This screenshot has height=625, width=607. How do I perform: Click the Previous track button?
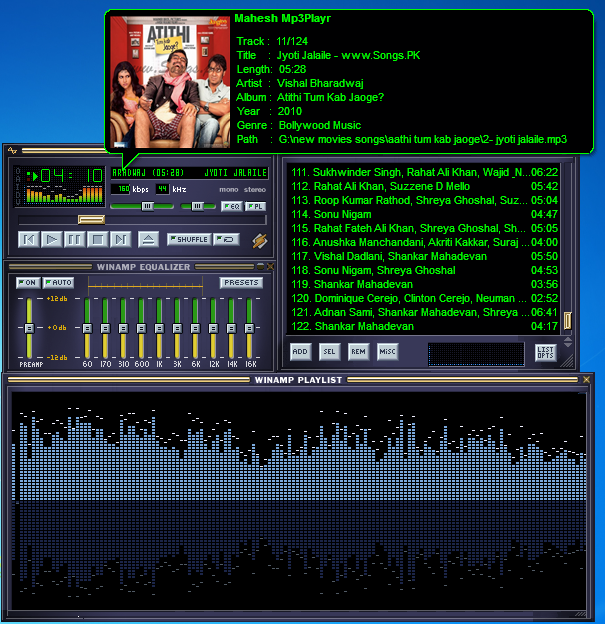pyautogui.click(x=29, y=240)
